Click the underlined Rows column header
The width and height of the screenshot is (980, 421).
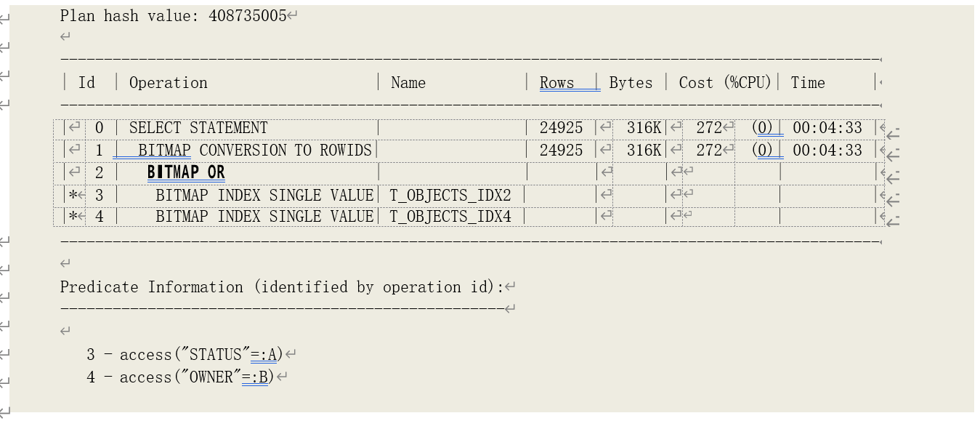557,83
